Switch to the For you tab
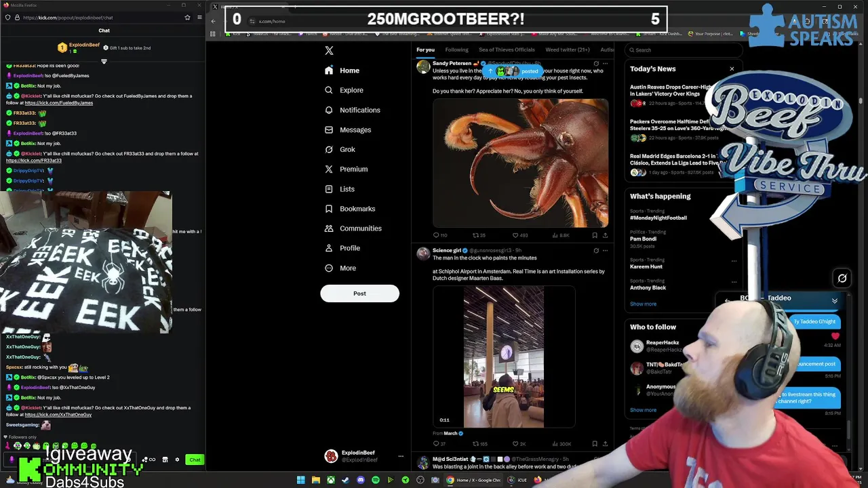This screenshot has width=868, height=488. pyautogui.click(x=425, y=49)
